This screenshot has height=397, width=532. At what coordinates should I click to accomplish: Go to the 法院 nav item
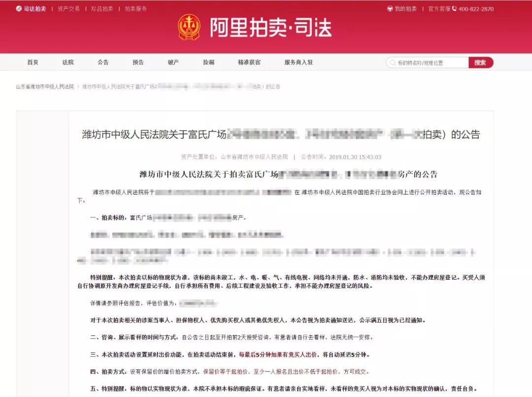click(x=68, y=63)
